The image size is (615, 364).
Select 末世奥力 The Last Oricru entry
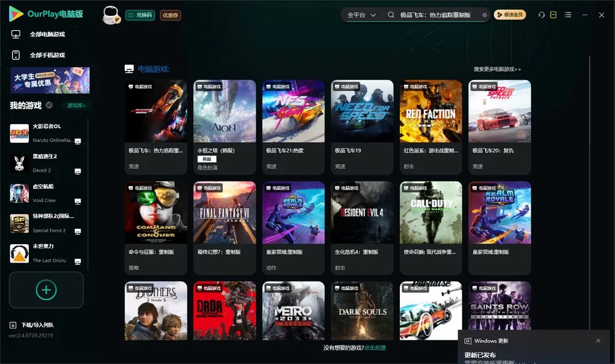point(46,253)
